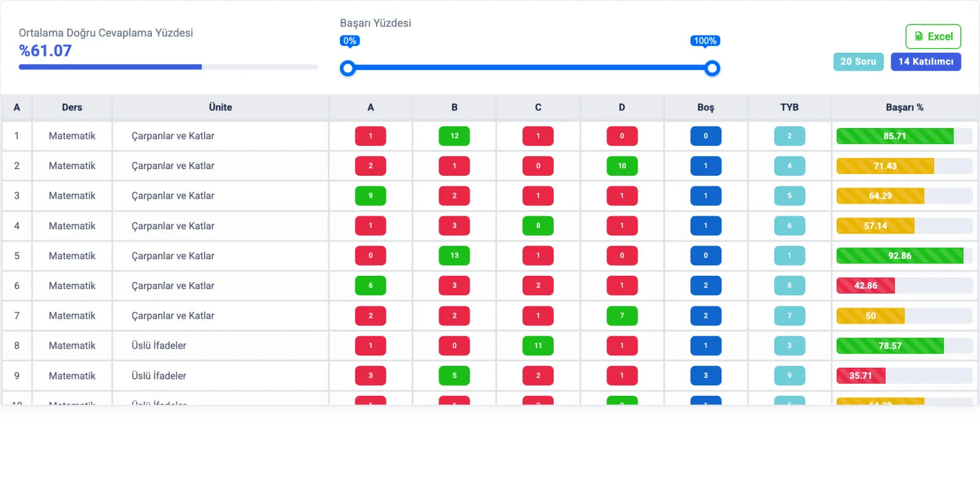This screenshot has height=489, width=980.
Task: Click the 14 Katılımcı badge
Action: coord(925,61)
